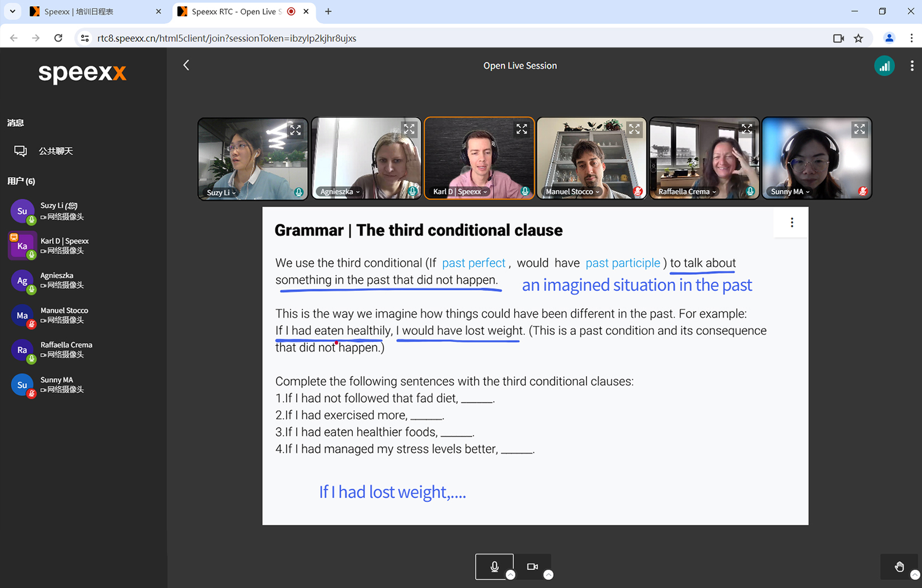Expand camera options arrow
The height and width of the screenshot is (588, 922).
coord(548,575)
